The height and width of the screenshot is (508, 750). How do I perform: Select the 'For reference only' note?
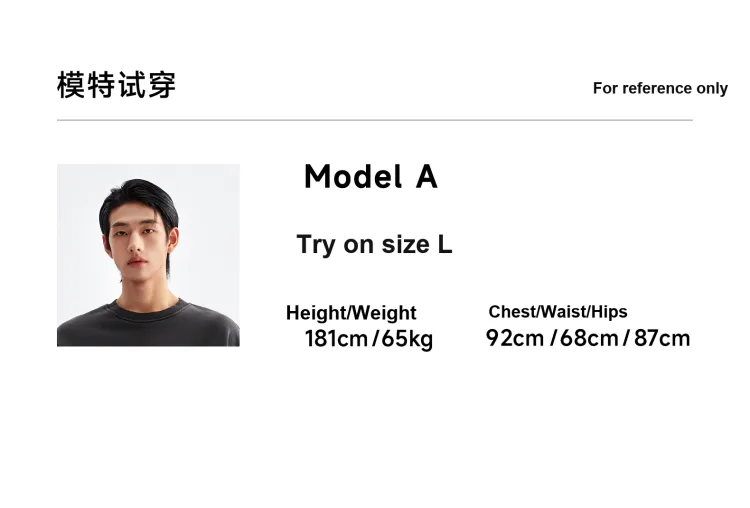tap(660, 88)
